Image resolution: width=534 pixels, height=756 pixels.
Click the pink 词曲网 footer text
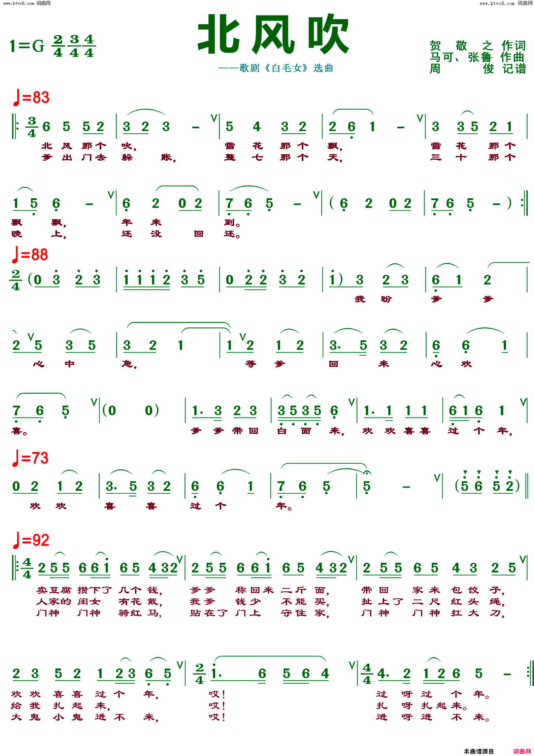click(522, 751)
